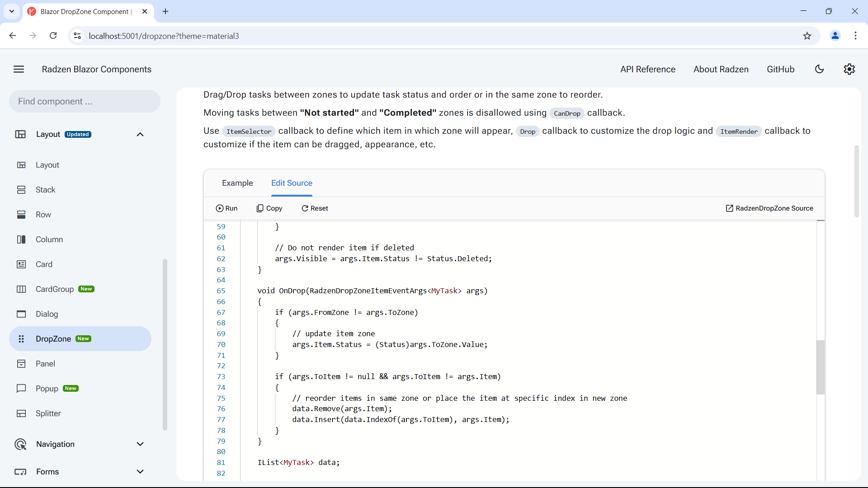
Task: Focus the Find component search field
Action: coord(85,101)
